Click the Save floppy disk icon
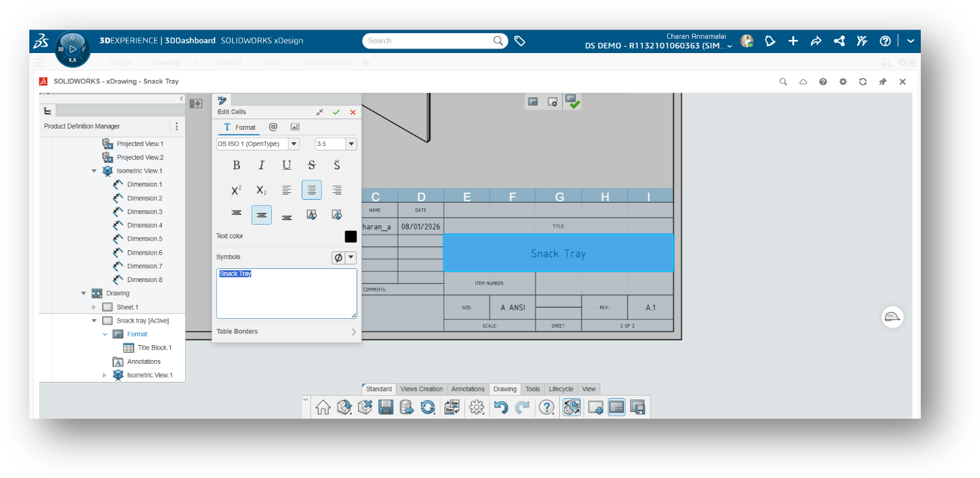 (386, 407)
